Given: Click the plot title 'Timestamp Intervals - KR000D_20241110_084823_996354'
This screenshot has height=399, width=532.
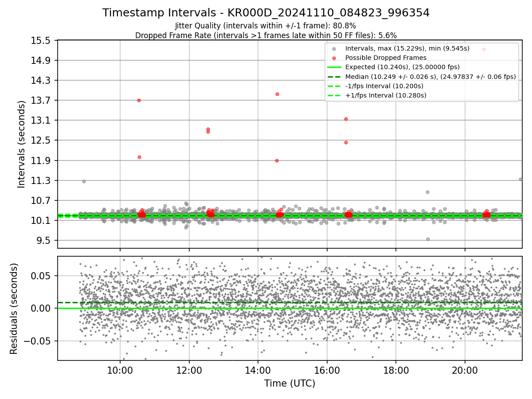Looking at the screenshot, I should tap(266, 13).
